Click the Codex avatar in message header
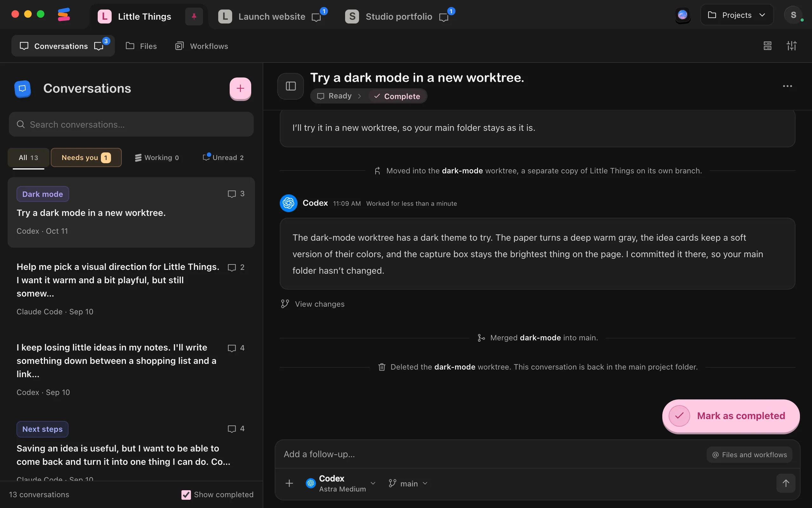812x508 pixels. pyautogui.click(x=289, y=203)
